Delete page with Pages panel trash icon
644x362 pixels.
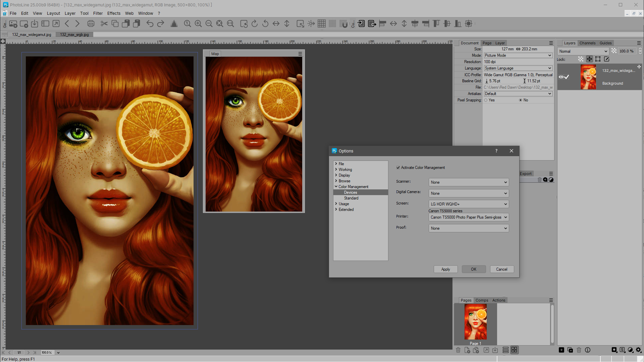(x=458, y=350)
